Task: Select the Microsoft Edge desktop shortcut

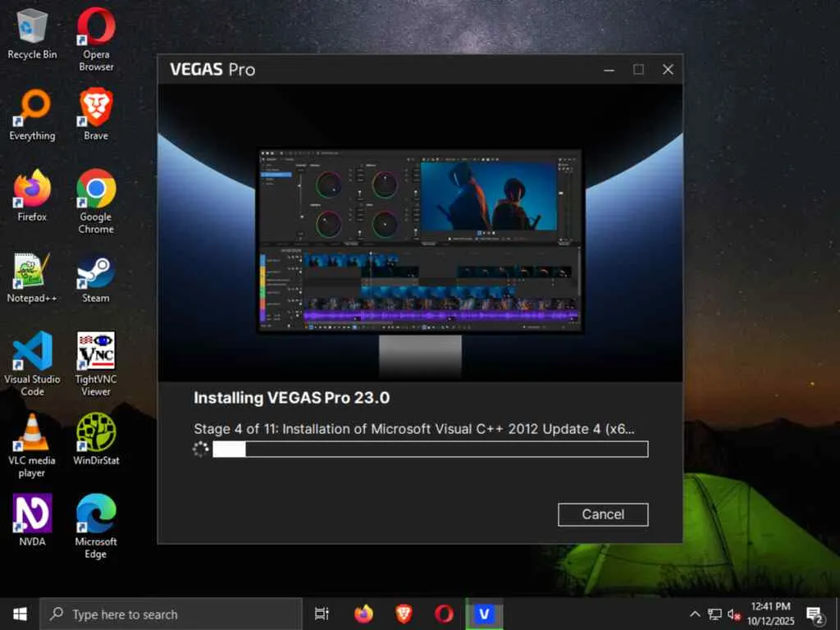Action: click(x=96, y=527)
